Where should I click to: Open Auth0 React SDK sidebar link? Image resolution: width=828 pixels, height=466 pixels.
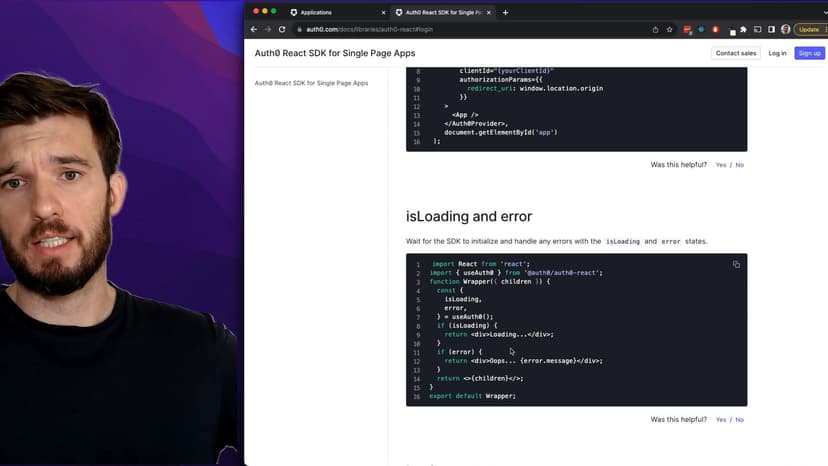(311, 83)
